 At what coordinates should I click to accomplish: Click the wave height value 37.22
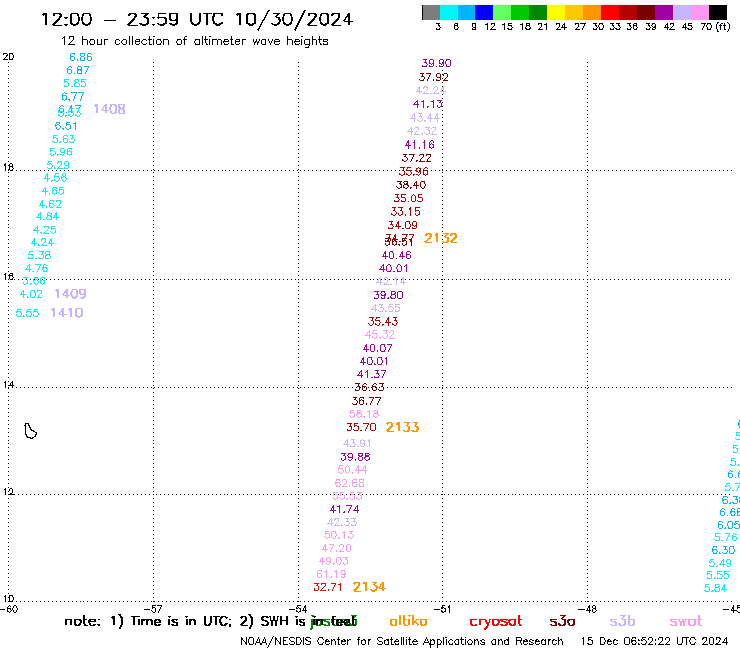pos(417,158)
